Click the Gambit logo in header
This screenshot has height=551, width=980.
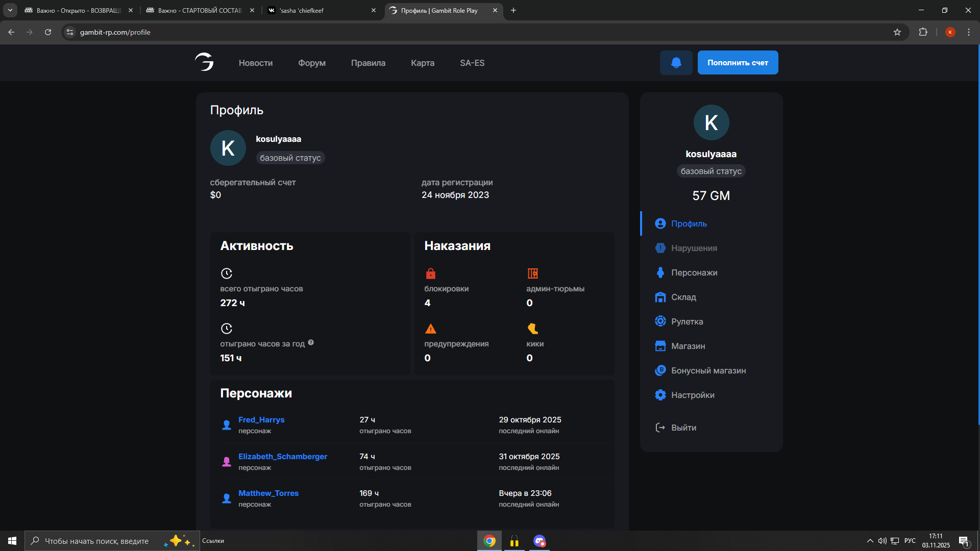(204, 62)
